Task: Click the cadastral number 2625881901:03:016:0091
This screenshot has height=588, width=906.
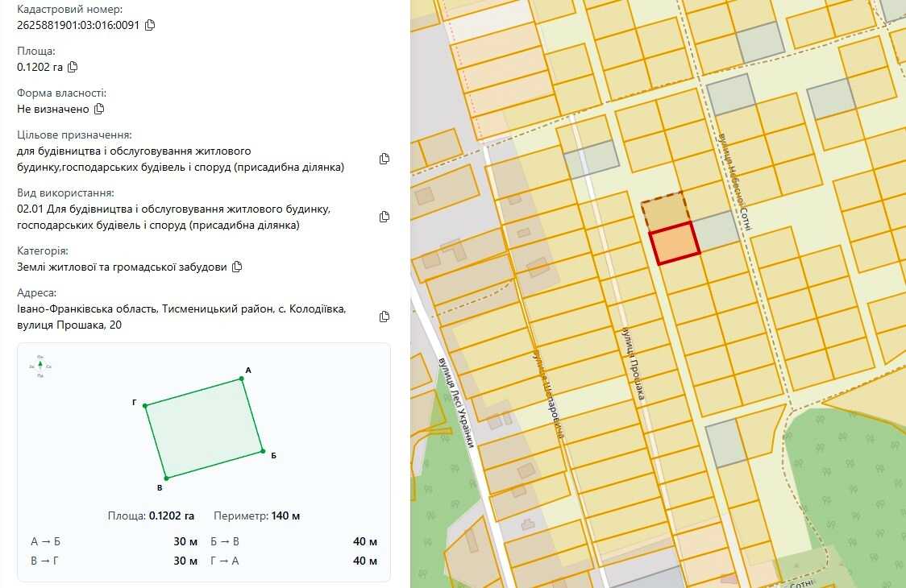Action: point(78,25)
